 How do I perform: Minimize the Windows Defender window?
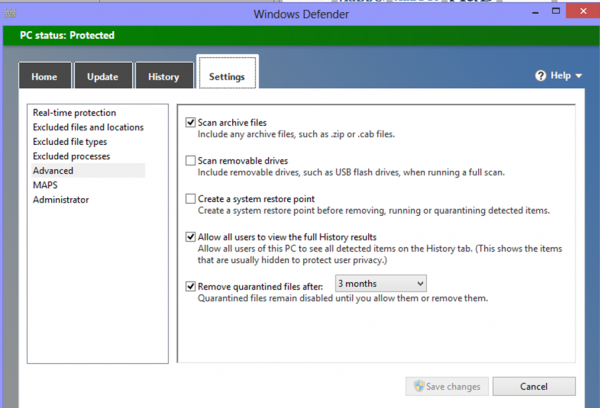(x=535, y=11)
